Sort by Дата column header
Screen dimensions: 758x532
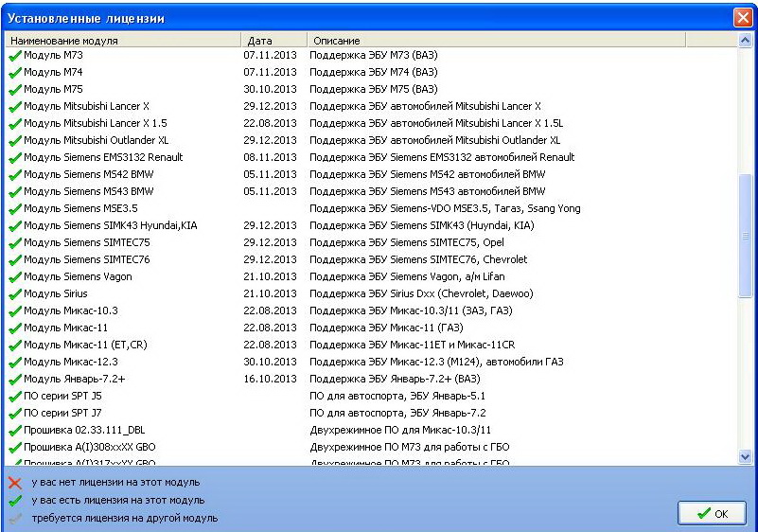(274, 40)
